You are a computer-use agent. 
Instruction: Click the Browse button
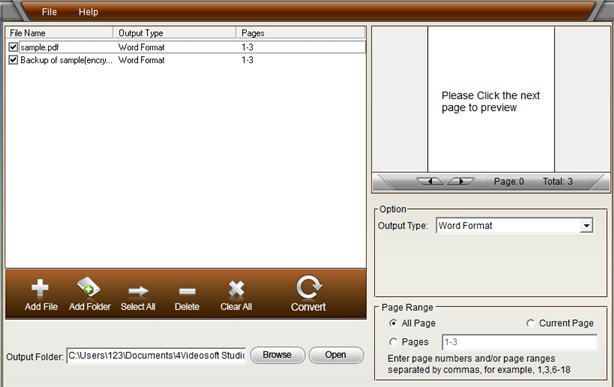277,355
